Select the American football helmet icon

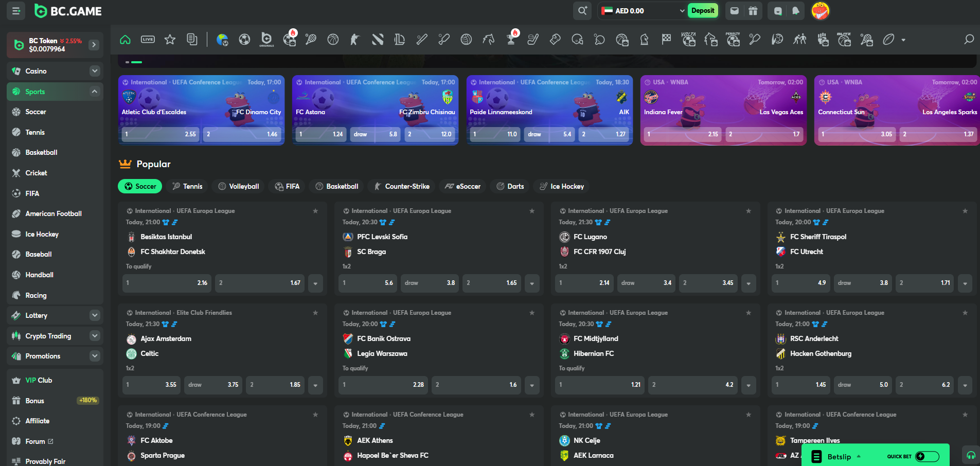tap(577, 40)
